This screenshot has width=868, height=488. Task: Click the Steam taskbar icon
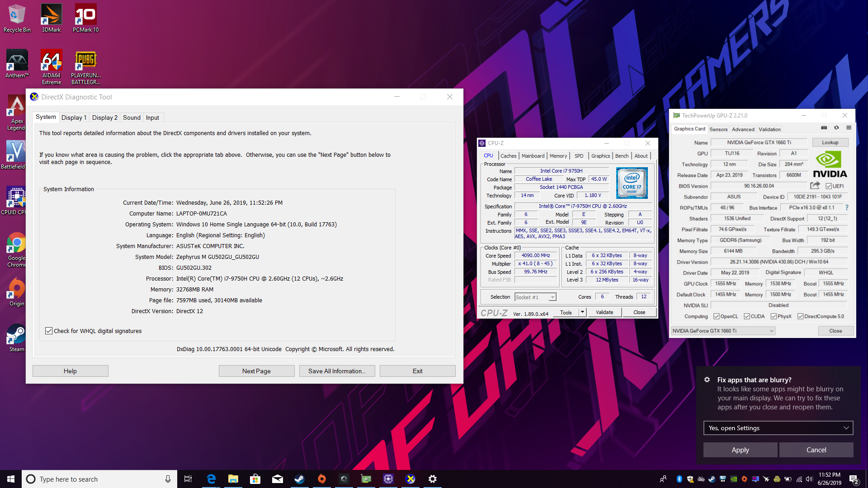coord(299,479)
